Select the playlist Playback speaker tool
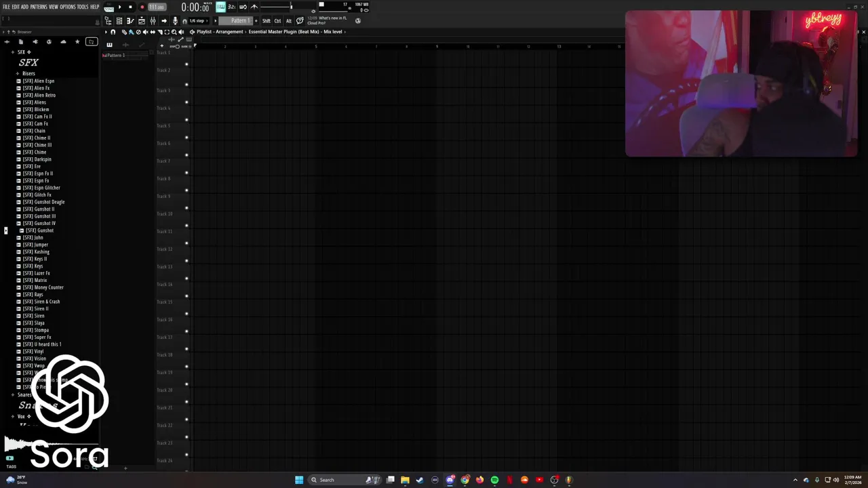This screenshot has height=488, width=868. coord(181,32)
